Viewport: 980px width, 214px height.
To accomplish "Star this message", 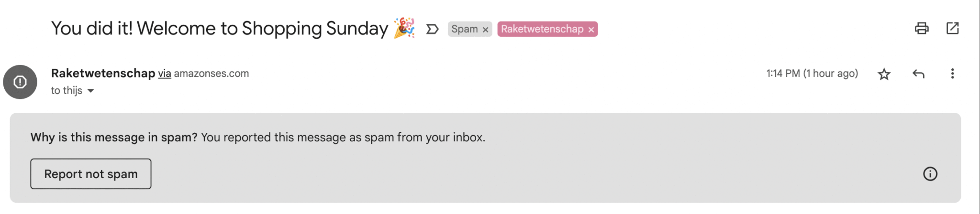I will [884, 74].
